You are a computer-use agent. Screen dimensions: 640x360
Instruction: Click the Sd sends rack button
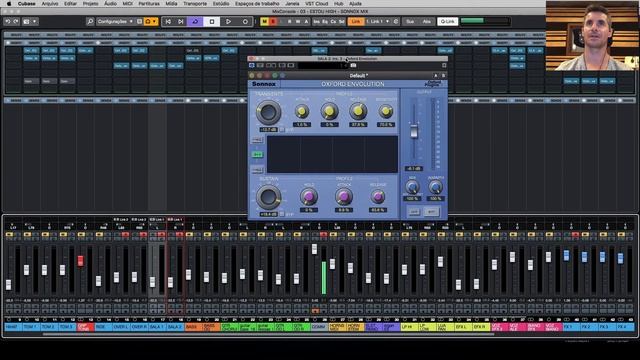pos(341,22)
